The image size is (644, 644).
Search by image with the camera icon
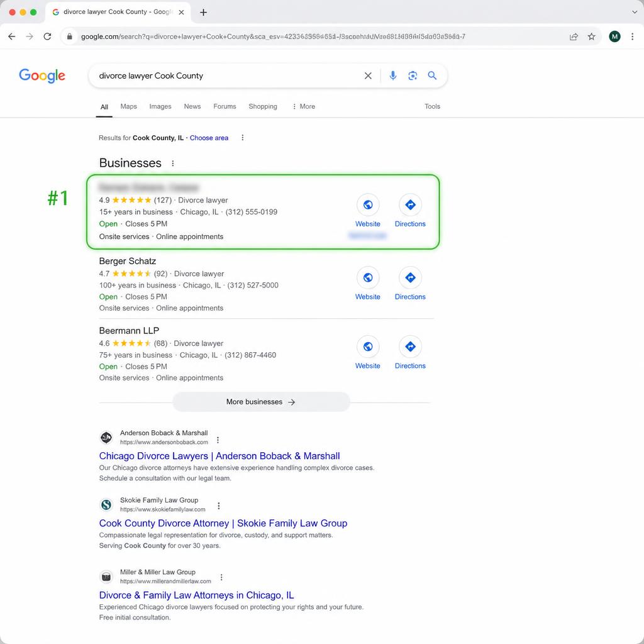[413, 75]
